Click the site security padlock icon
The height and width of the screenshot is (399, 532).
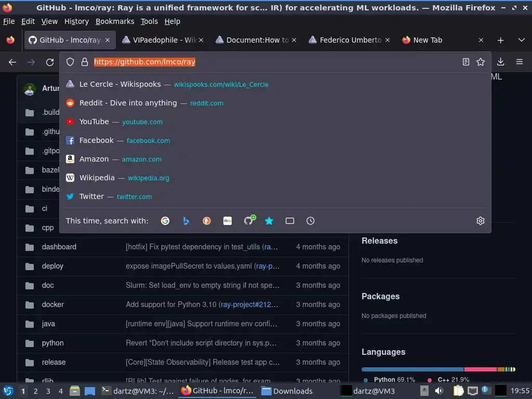pyautogui.click(x=85, y=62)
